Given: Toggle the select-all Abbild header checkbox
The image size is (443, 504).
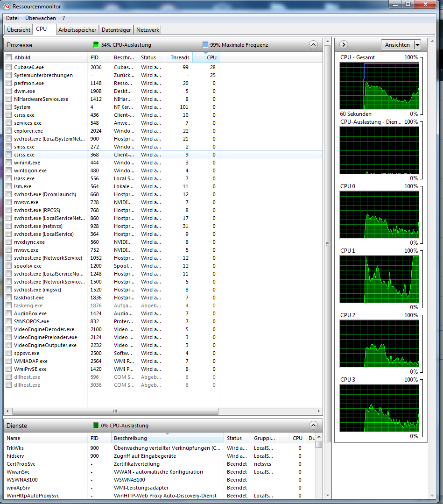Looking at the screenshot, I should coord(8,57).
